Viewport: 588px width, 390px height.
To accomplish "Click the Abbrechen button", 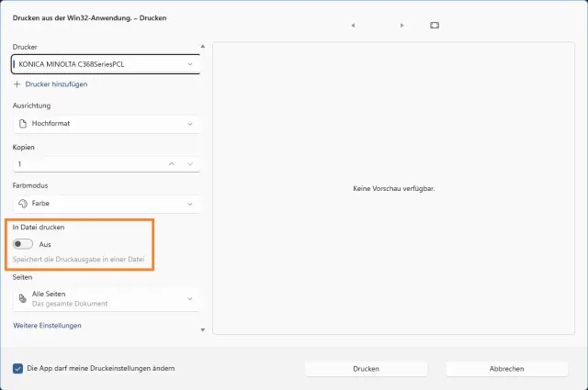I will tap(506, 369).
